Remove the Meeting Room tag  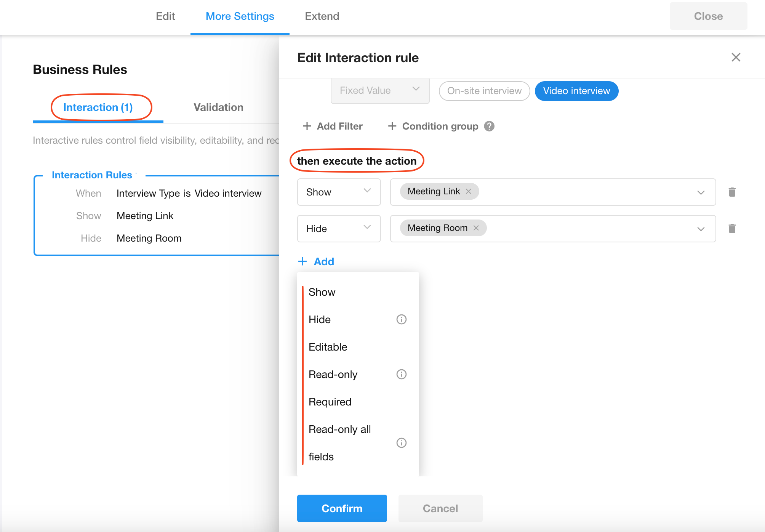pos(476,228)
